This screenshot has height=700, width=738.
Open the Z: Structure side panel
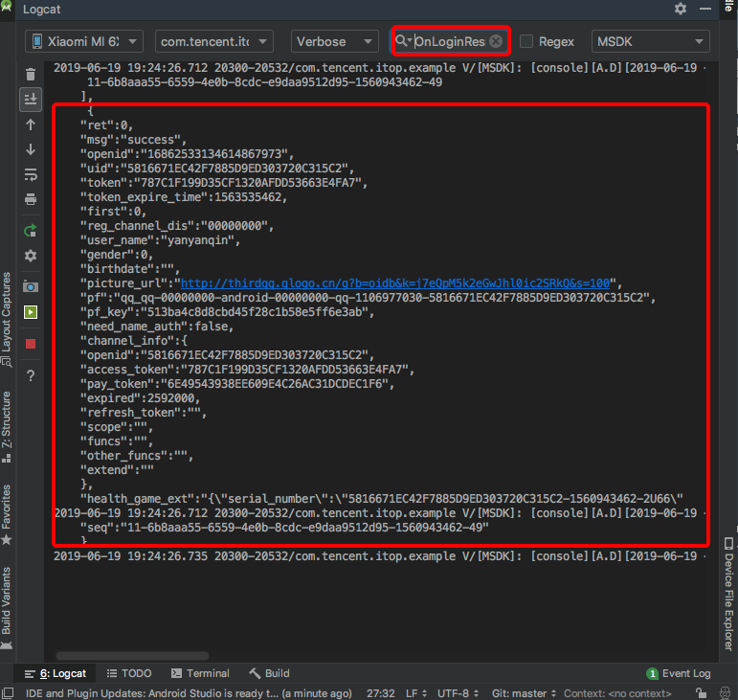[6, 426]
